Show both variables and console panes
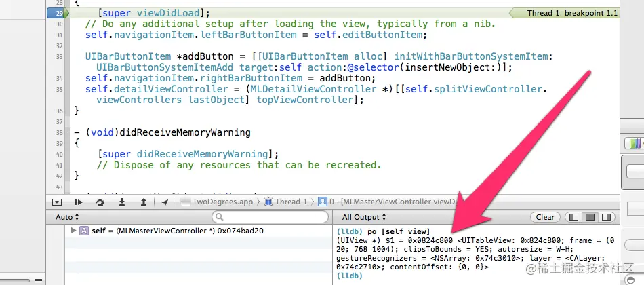 coord(590,217)
